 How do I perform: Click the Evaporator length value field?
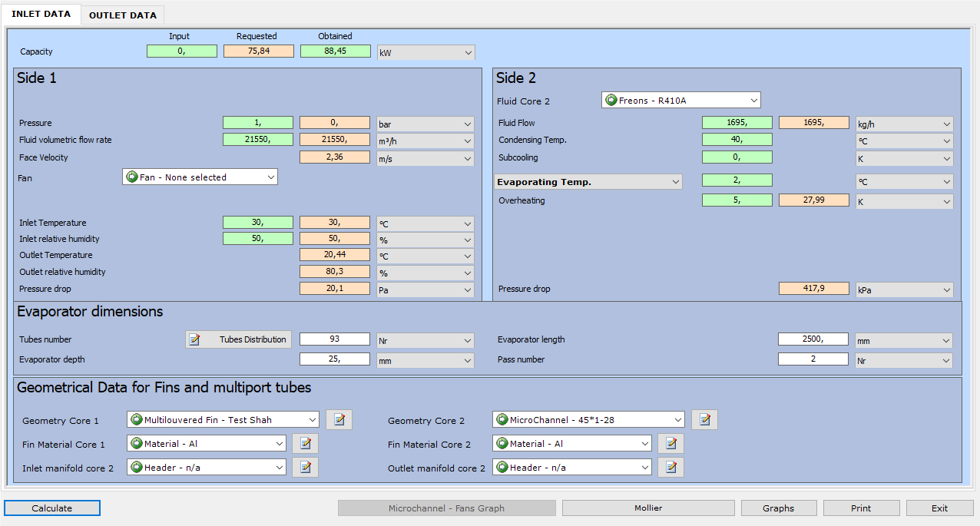(x=813, y=339)
